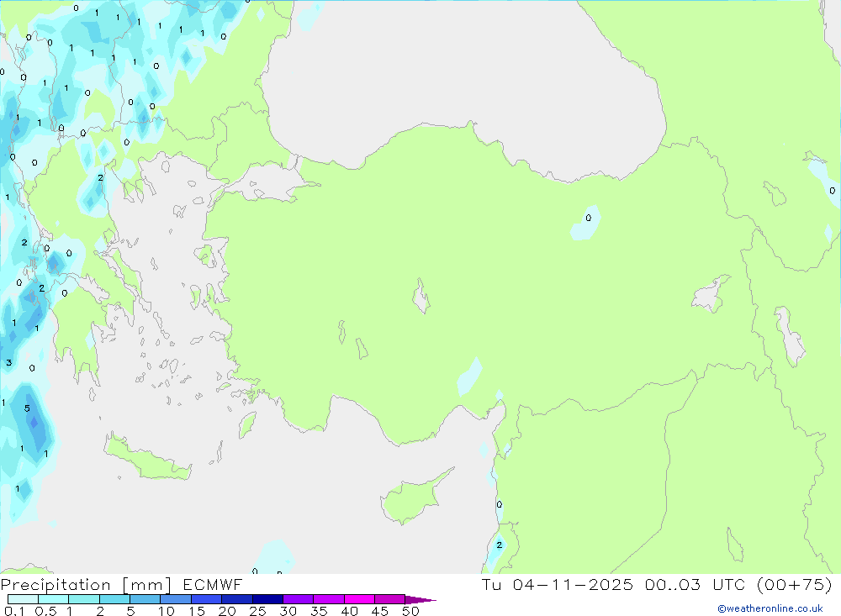Click the 30–35 mm violet legend swatch
The height and width of the screenshot is (616, 841).
pos(299,599)
